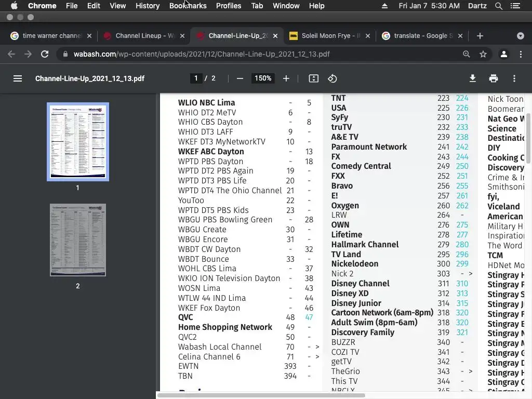Click HD channel number 224 for TNT
Viewport: 532px width, 399px height.
pos(462,98)
